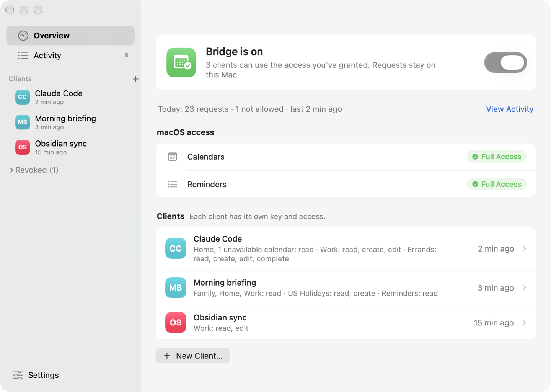
Task: Open Morning briefing details via its chevron
Action: pyautogui.click(x=524, y=287)
